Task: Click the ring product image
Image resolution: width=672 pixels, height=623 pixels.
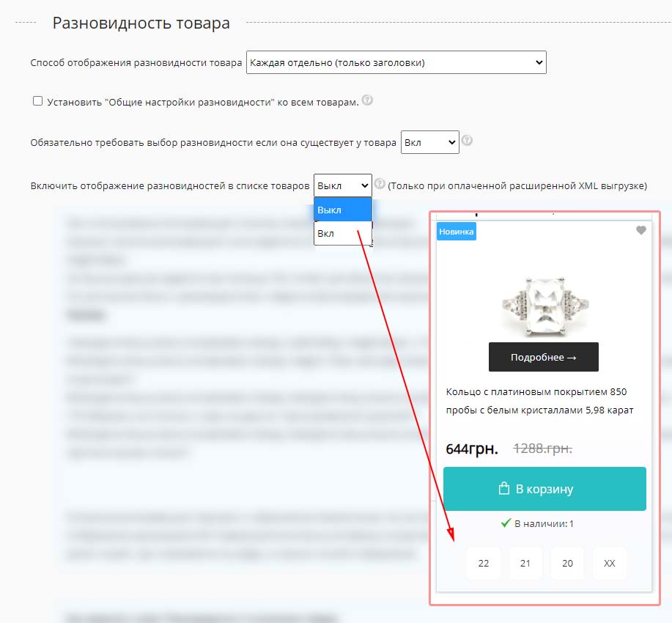Action: click(544, 306)
